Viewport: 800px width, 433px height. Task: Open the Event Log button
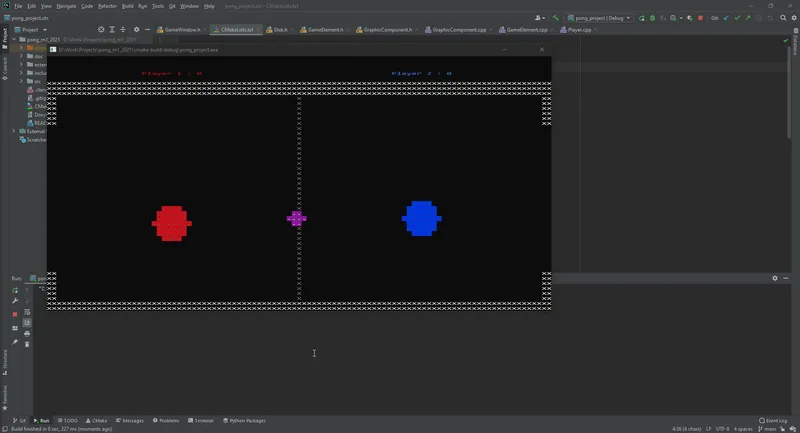(x=773, y=421)
